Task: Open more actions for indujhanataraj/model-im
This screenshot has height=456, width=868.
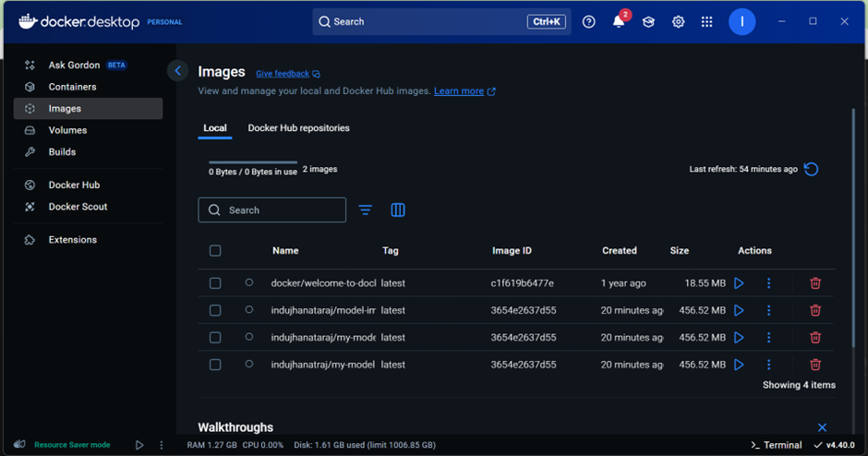Action: (x=768, y=310)
